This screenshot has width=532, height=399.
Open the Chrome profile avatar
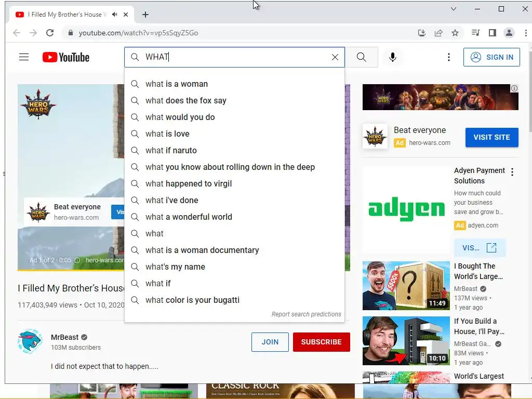(x=509, y=33)
